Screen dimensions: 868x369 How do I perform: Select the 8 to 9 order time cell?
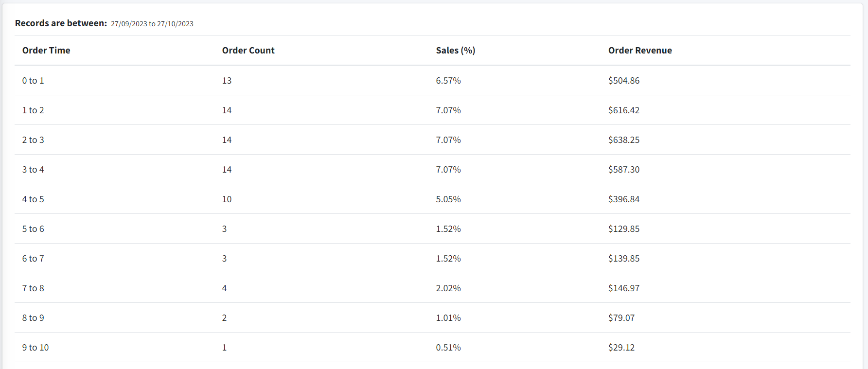click(33, 318)
